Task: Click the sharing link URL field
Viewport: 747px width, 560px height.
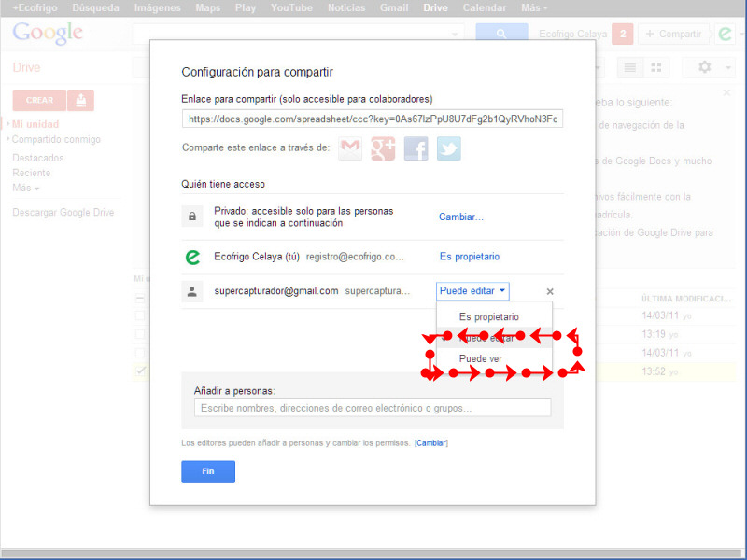Action: point(373,119)
